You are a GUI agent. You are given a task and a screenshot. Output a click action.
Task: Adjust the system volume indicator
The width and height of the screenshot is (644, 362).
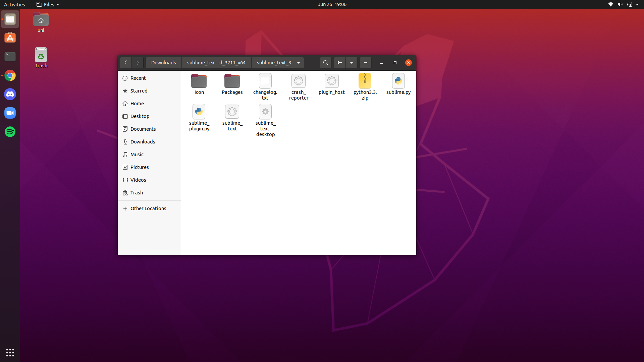coord(620,4)
